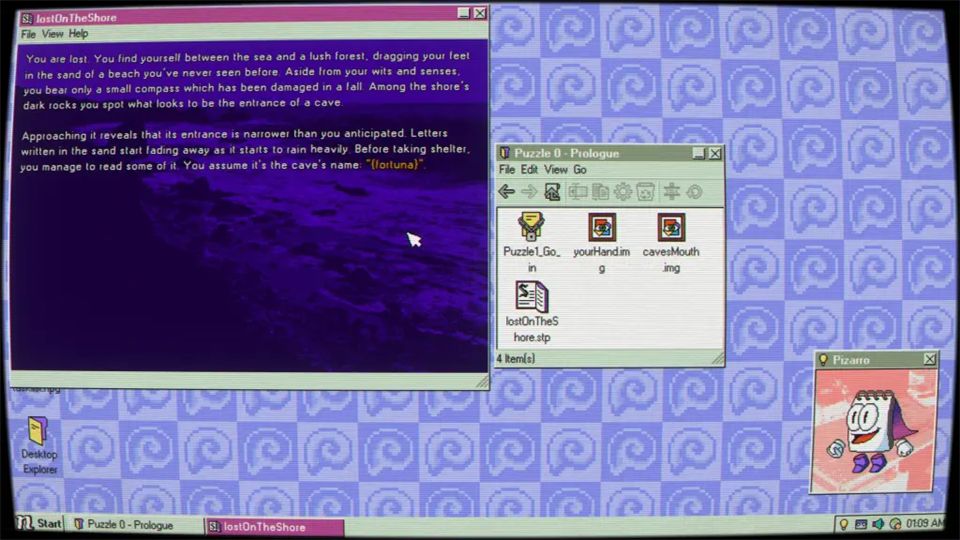Viewport: 960px width, 540px height.
Task: Open the Start menu button
Action: pos(39,523)
